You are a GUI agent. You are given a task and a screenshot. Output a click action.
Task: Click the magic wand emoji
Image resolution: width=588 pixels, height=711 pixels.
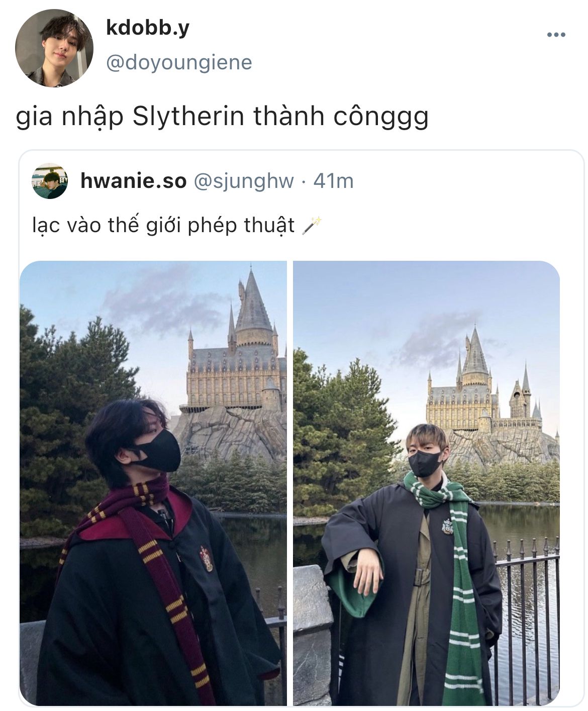pyautogui.click(x=312, y=226)
